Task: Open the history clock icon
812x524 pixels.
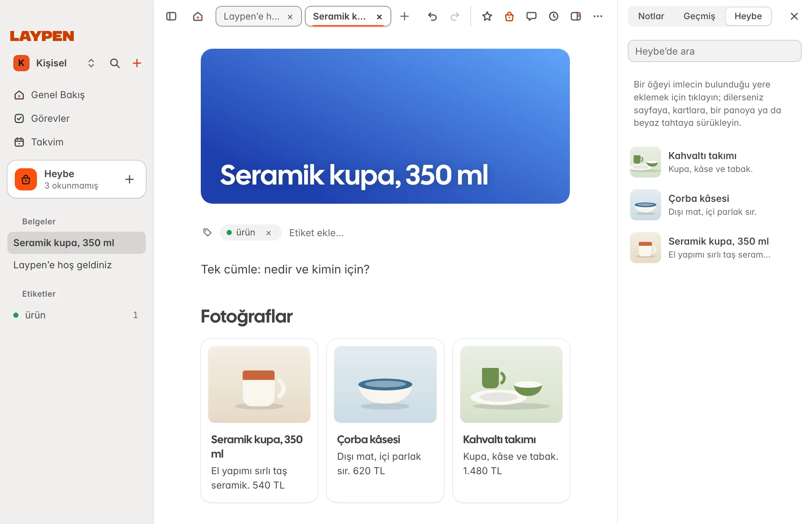Action: pos(554,16)
